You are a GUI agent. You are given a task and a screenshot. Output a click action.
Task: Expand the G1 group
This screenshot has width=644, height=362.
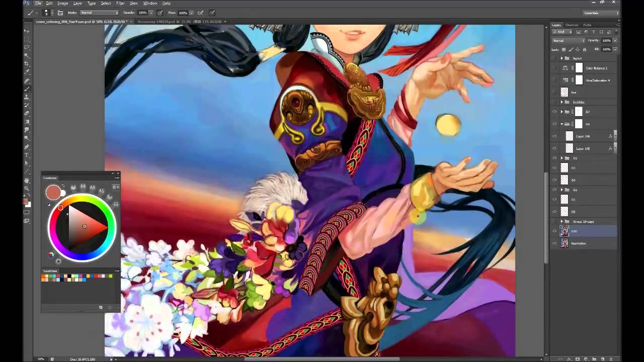point(561,158)
